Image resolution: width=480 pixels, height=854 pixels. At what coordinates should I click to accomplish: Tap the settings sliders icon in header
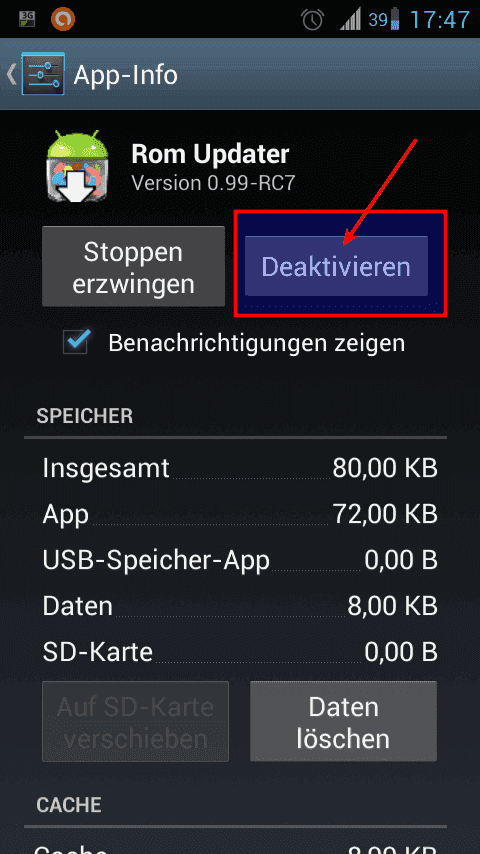tap(43, 74)
